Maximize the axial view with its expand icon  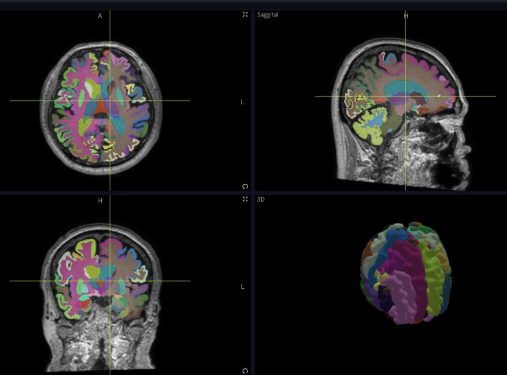click(245, 14)
